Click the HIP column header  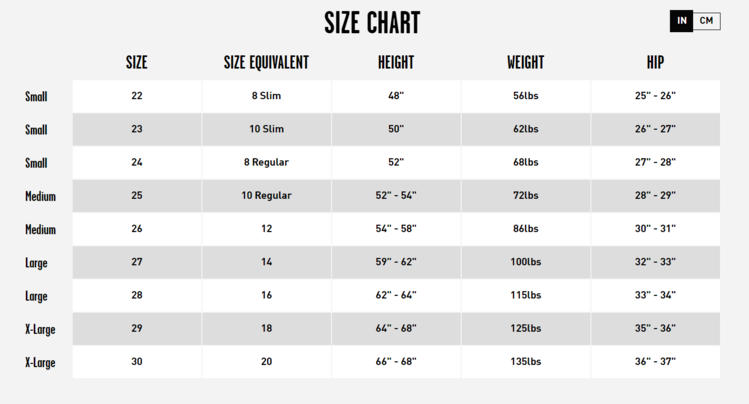[x=655, y=62]
